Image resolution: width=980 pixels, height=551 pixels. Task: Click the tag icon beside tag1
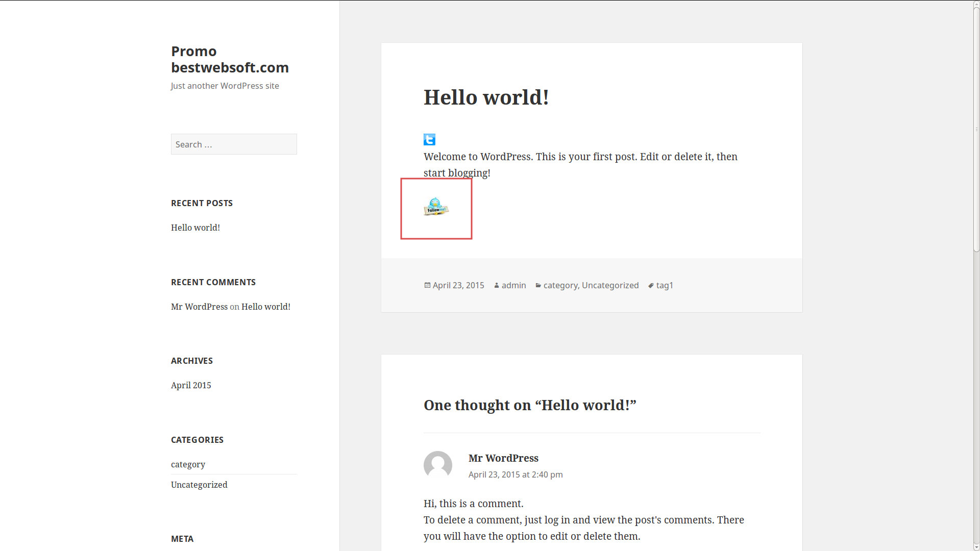(x=651, y=285)
